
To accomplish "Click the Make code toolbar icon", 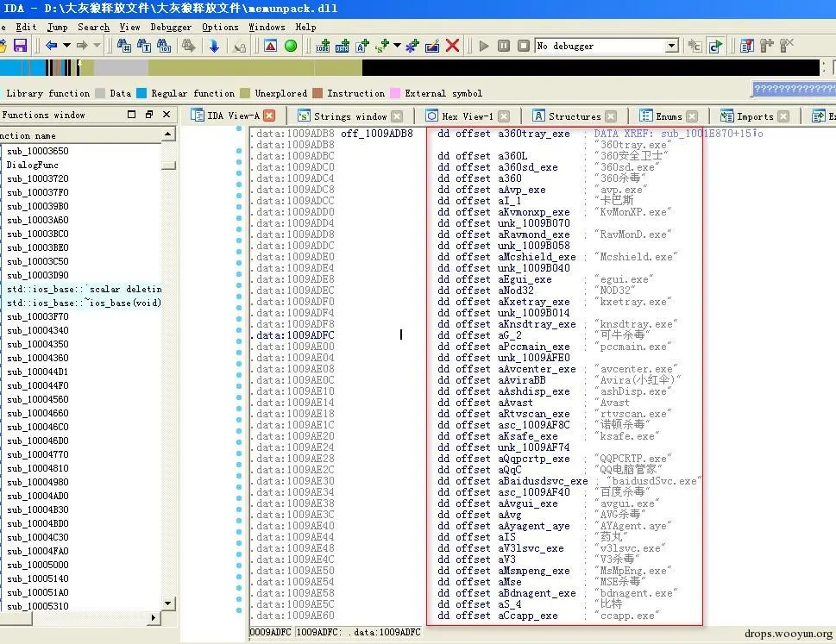I will [324, 46].
